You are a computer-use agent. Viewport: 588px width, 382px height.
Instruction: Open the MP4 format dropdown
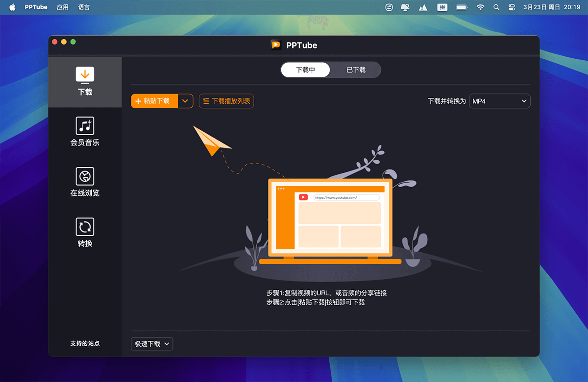(x=500, y=101)
